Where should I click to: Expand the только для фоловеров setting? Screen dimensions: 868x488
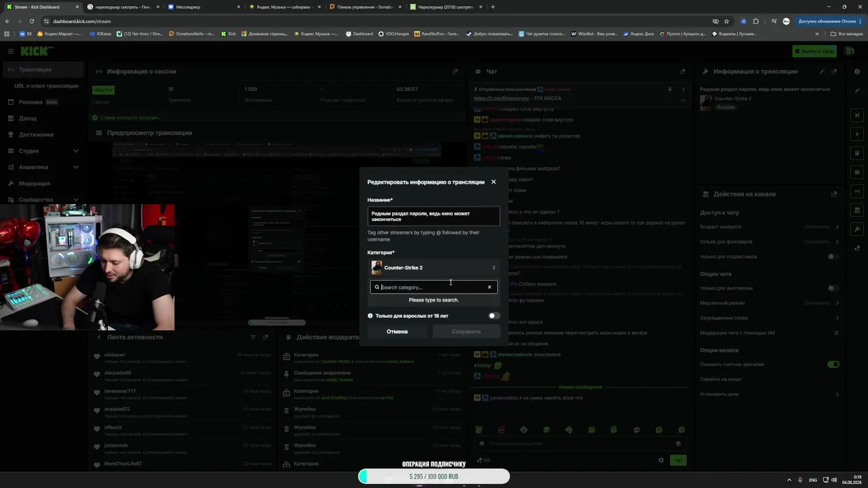point(770,242)
